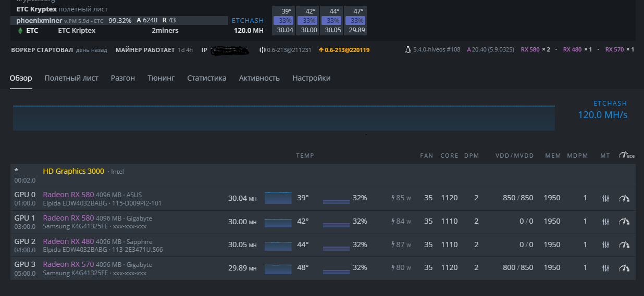The height and width of the screenshot is (296, 644).
Task: Click the ETCHASH label near the top GPU tiles
Action: (247, 21)
